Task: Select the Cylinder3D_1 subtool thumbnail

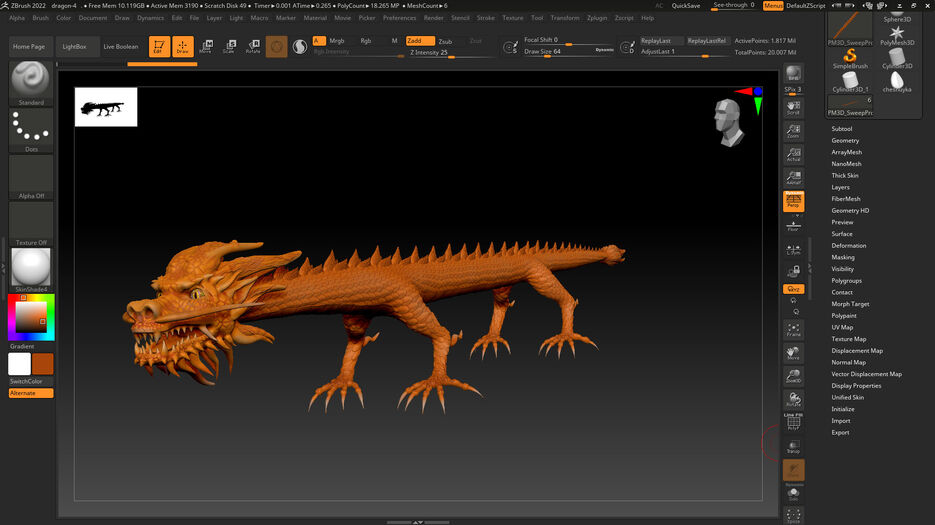Action: coord(850,82)
